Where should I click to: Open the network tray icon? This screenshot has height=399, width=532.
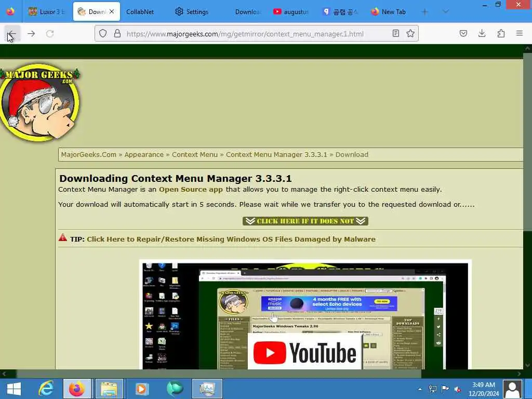(433, 389)
